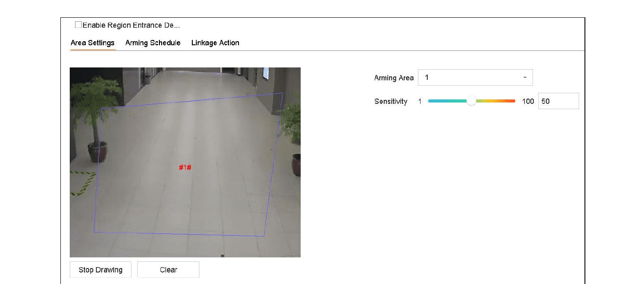
Task: Open the Arming Area dropdown
Action: pyautogui.click(x=475, y=78)
